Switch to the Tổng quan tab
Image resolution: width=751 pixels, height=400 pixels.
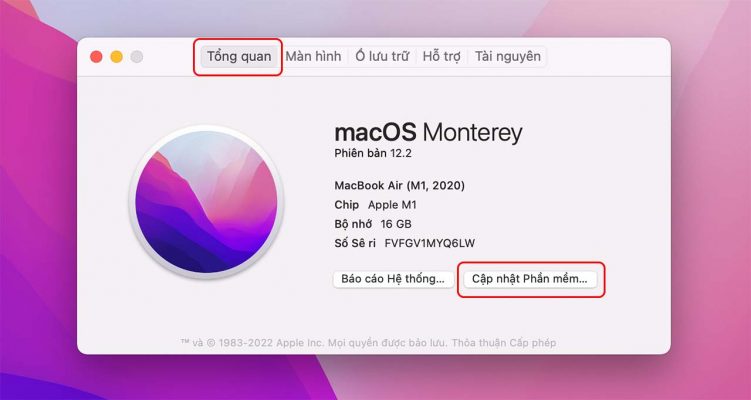coord(239,57)
